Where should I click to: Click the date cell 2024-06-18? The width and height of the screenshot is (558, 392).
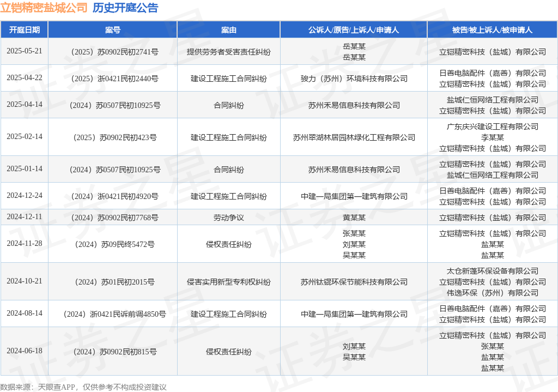click(x=24, y=351)
